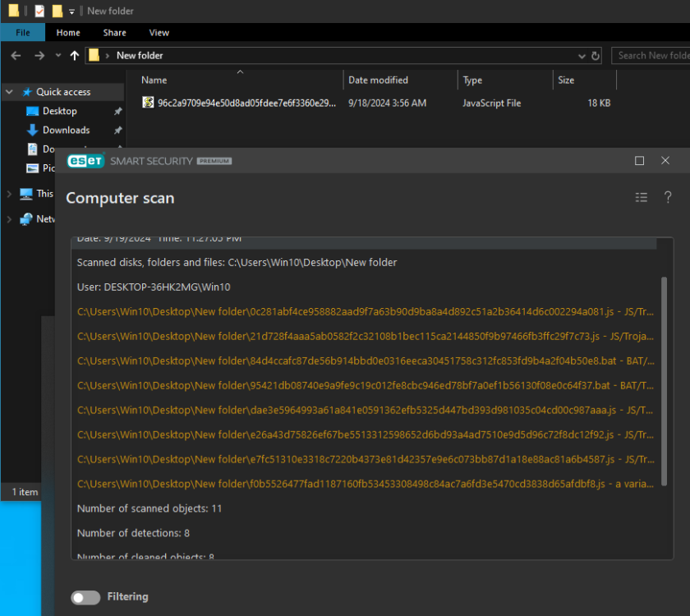Click the ESET logo in title bar
Image resolution: width=690 pixels, height=616 pixels.
[x=85, y=161]
